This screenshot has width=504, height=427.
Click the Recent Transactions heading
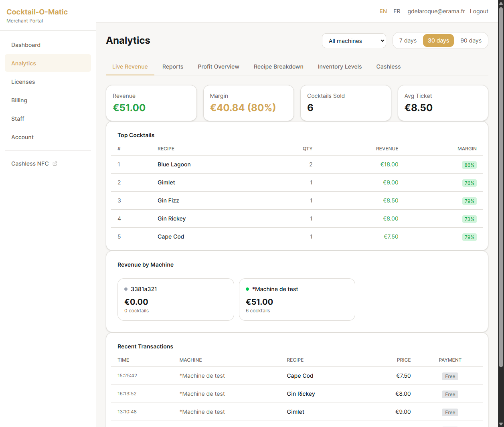pyautogui.click(x=145, y=346)
